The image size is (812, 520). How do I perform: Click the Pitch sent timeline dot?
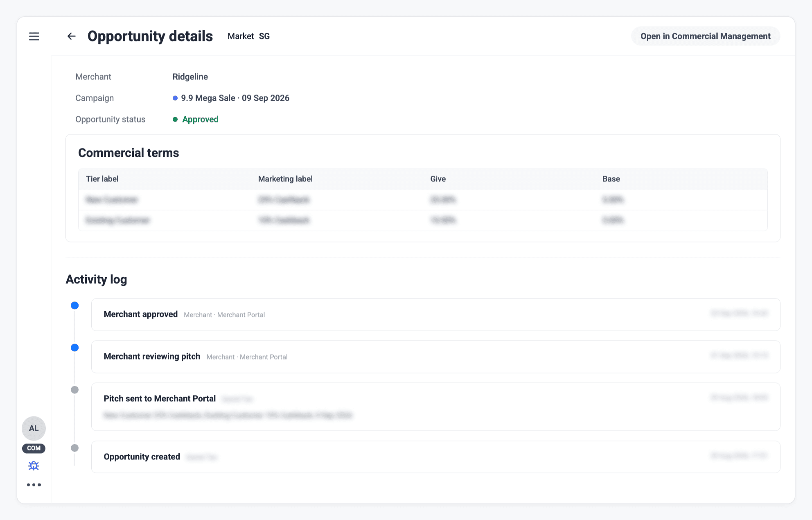tap(74, 390)
